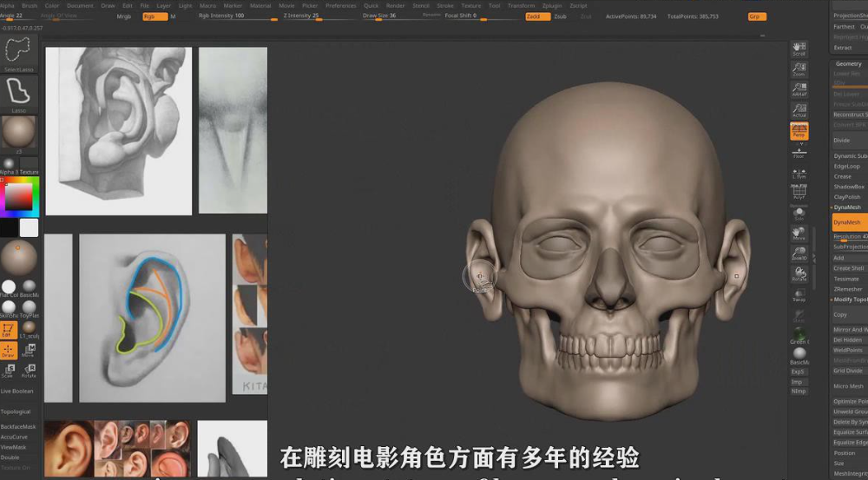The image size is (868, 480).
Task: Open the Preferences menu
Action: [x=340, y=5]
